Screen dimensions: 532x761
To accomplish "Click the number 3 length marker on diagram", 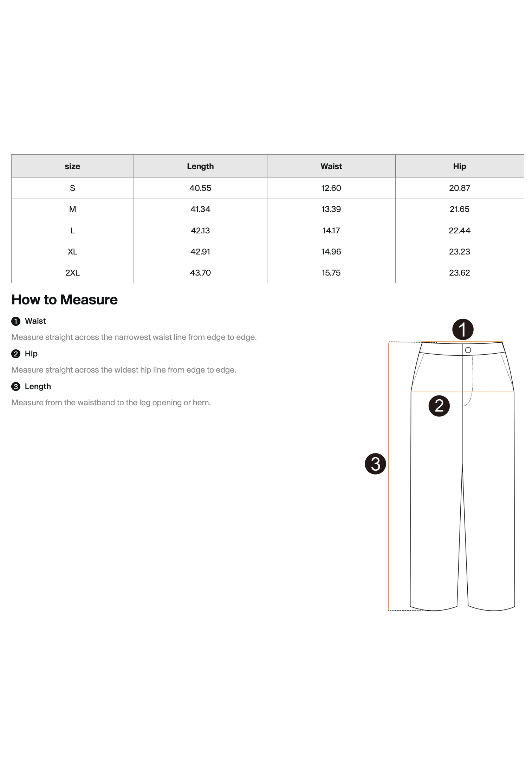I will 375,464.
